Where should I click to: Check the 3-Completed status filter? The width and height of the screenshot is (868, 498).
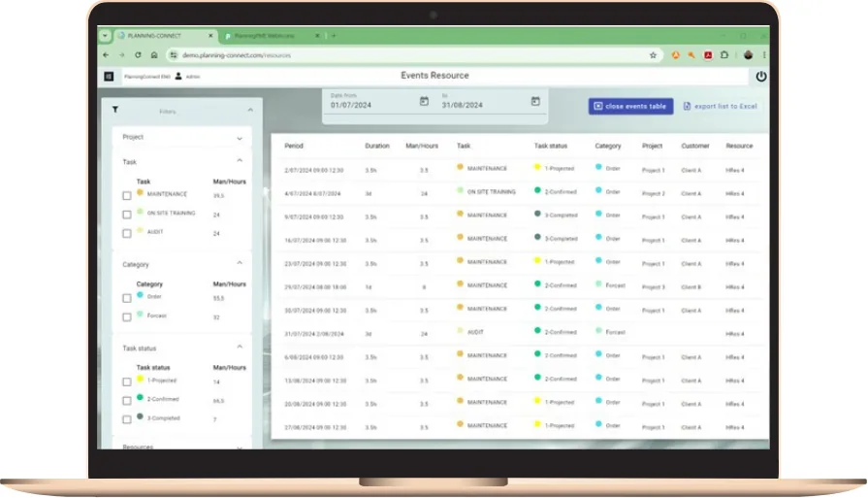pos(127,419)
